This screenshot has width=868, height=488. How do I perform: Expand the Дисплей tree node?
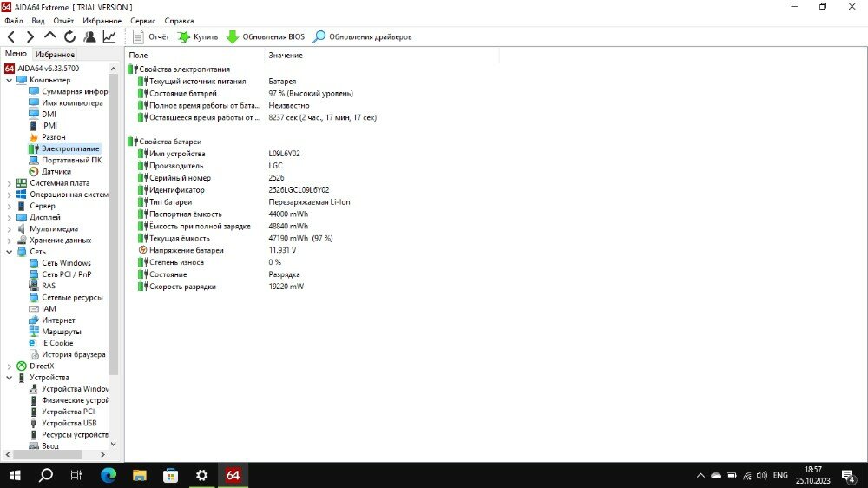click(9, 217)
